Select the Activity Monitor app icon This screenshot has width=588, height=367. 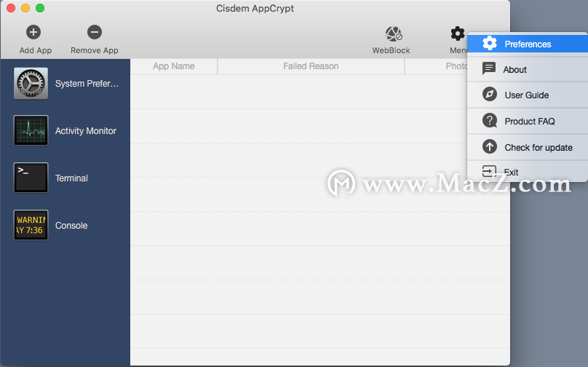[31, 130]
